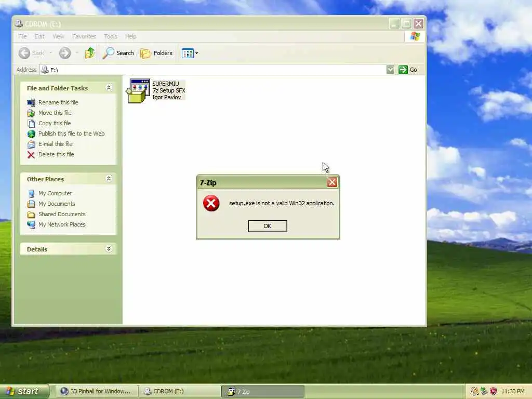Screen dimensions: 532x399
Task: Click the Forward arrow in Explorer toolbar
Action: coord(65,53)
